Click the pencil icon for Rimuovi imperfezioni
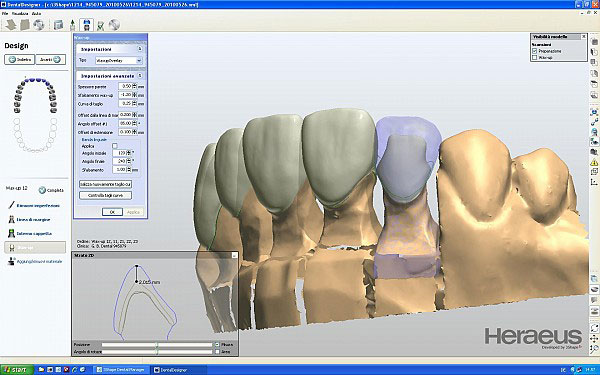 [x=11, y=205]
